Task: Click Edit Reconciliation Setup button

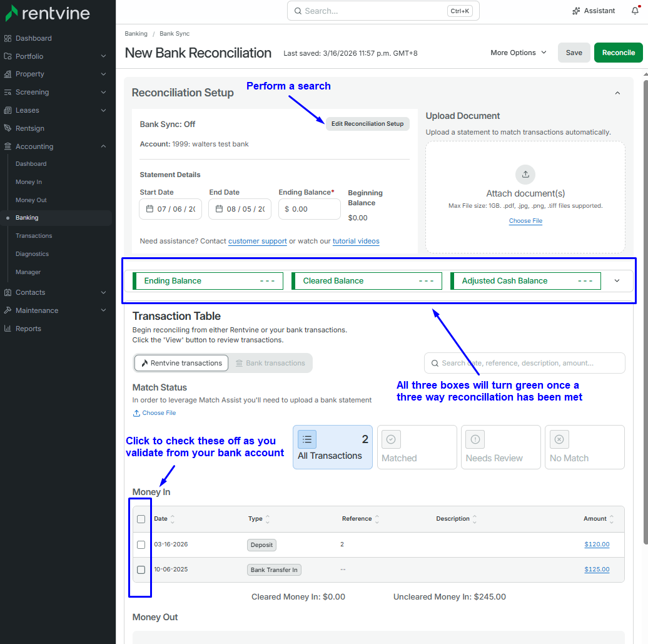Action: (x=367, y=124)
